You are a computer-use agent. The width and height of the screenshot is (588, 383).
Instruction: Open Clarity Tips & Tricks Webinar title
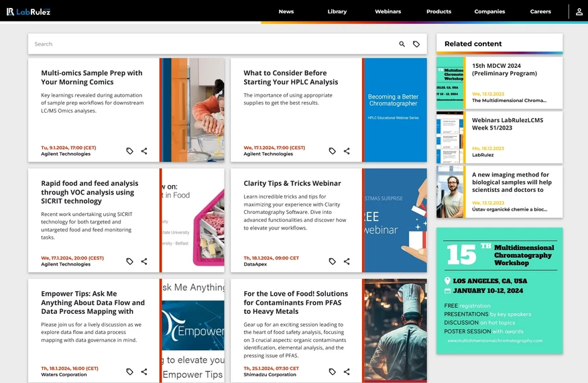point(292,183)
